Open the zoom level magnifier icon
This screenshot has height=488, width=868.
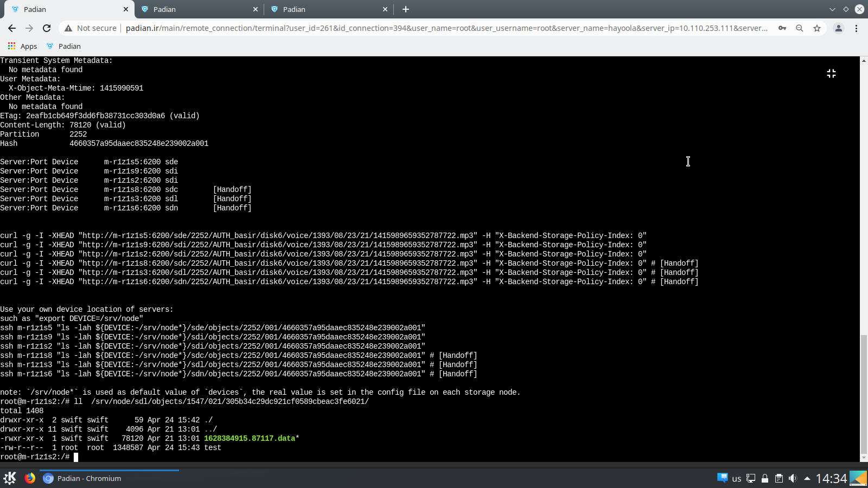pos(800,28)
